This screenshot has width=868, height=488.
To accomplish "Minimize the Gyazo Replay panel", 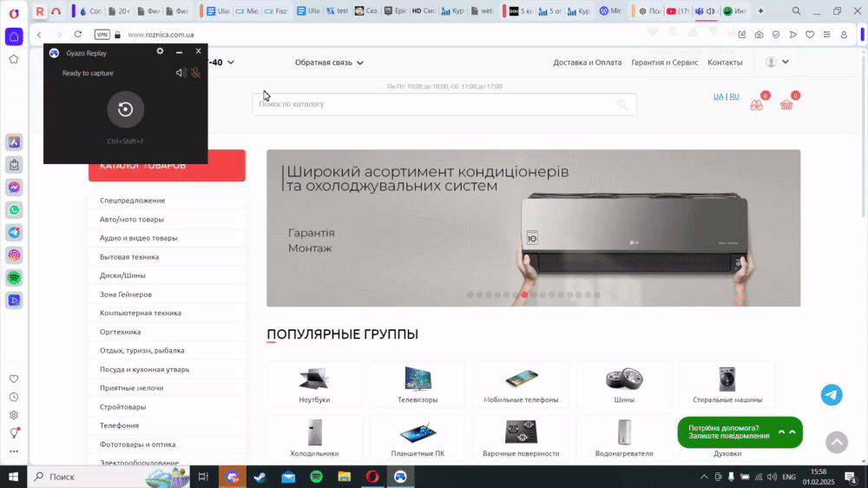I will click(179, 51).
